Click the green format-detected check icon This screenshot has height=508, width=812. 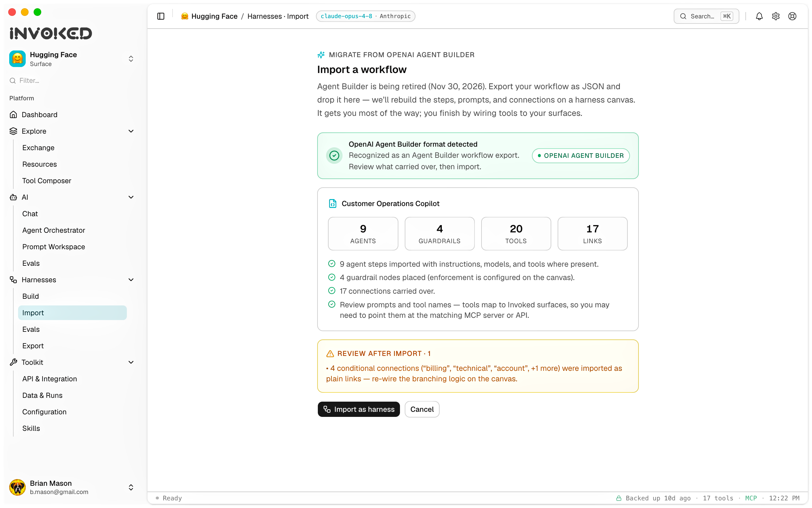tap(334, 156)
